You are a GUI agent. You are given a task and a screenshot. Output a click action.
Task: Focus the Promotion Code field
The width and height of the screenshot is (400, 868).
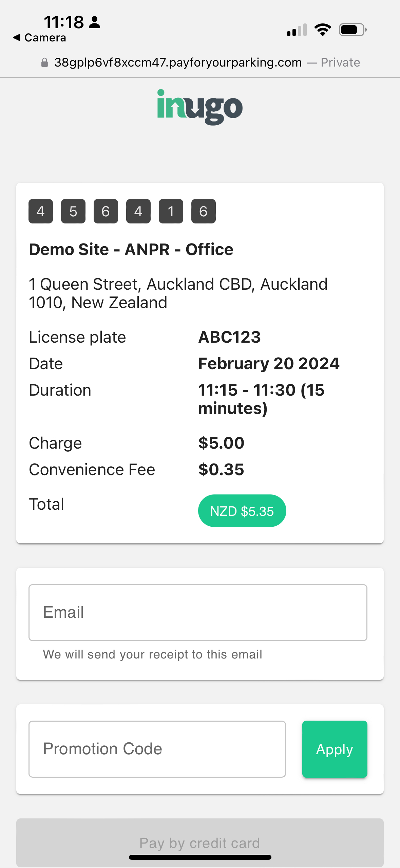pos(157,749)
